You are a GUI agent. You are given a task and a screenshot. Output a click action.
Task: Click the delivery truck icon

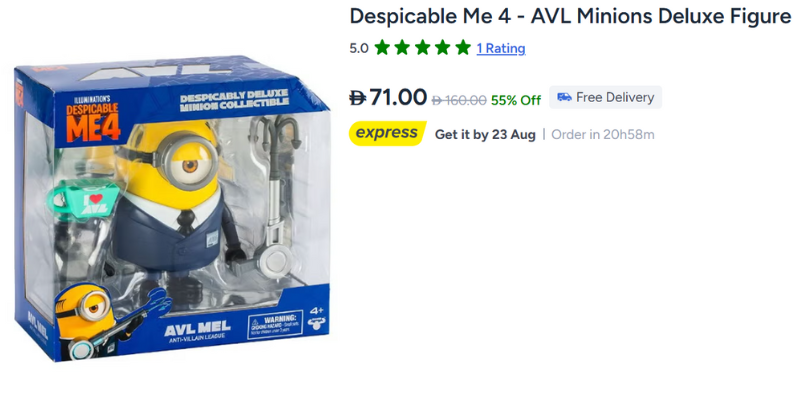pos(564,97)
